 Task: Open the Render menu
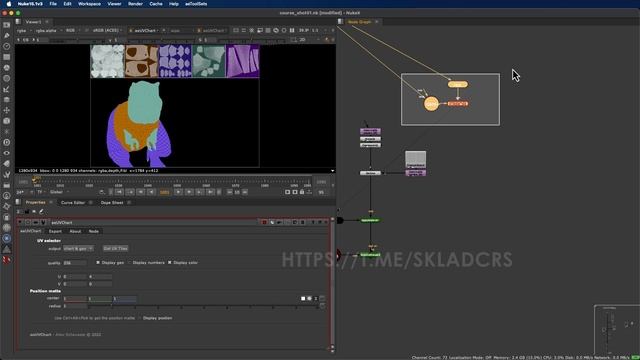pyautogui.click(x=136, y=4)
